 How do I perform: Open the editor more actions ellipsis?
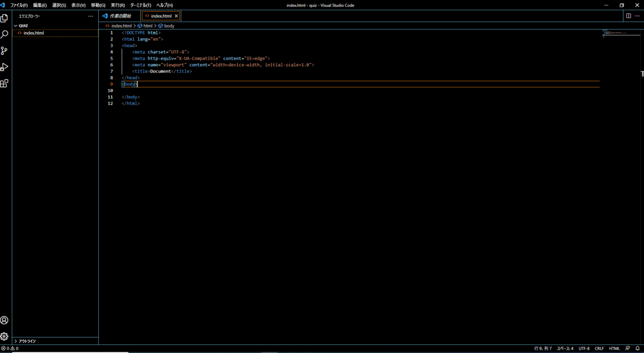pyautogui.click(x=638, y=16)
